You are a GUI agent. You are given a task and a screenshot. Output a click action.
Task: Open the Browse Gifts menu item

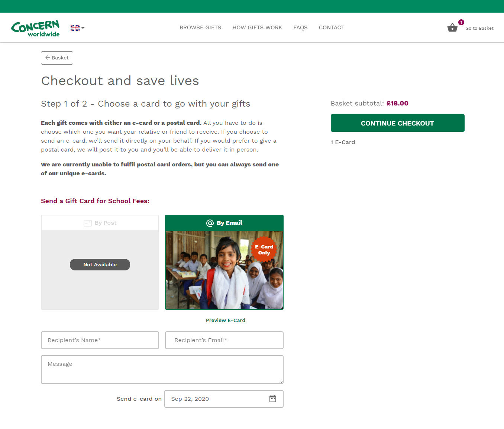200,27
